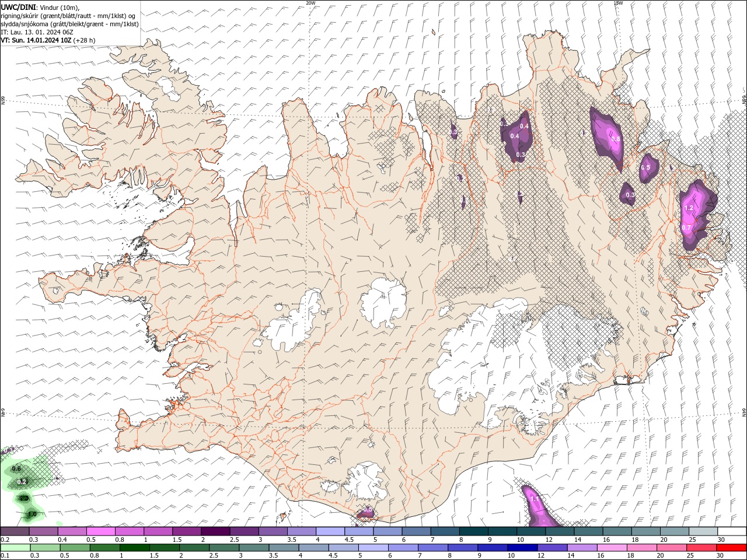Click the "UWC/DINI: Vindur (10m)" title text
The width and height of the screenshot is (747, 560).
(40, 7)
